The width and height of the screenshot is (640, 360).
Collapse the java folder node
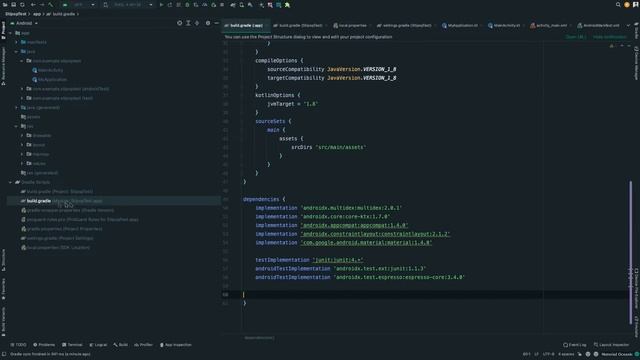click(x=16, y=51)
